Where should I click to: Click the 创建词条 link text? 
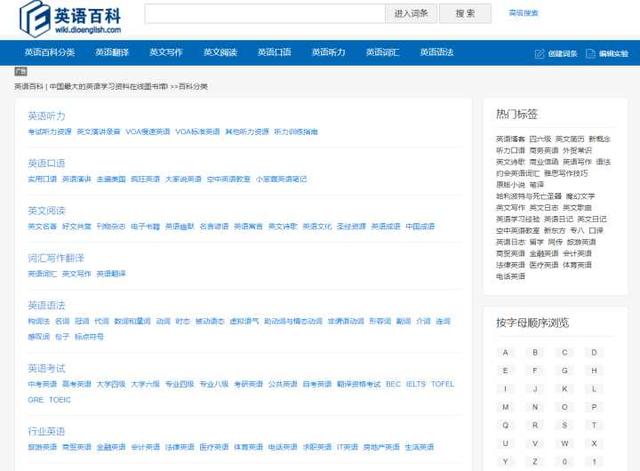pyautogui.click(x=562, y=53)
